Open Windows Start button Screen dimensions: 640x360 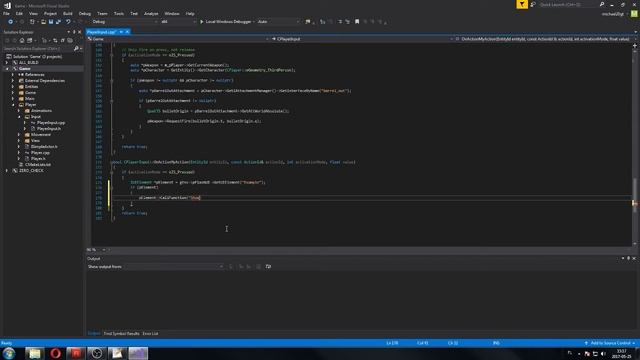click(9, 353)
